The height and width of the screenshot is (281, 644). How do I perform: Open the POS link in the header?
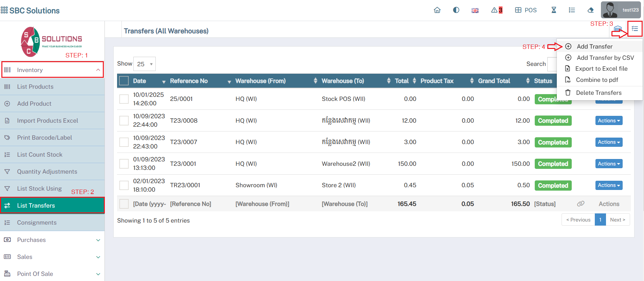526,10
